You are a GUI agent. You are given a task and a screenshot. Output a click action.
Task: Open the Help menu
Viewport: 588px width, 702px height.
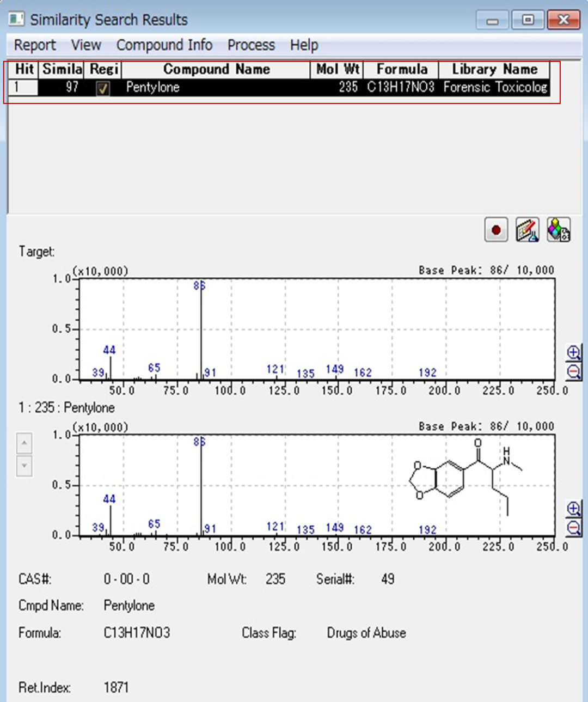point(304,45)
